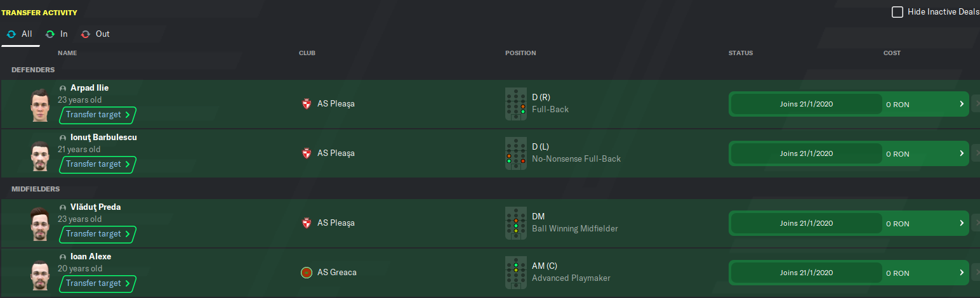Viewport: 980px width, 298px height.
Task: Click Ionuț Barbulescu's D (L) position pitch icon
Action: pos(516,153)
